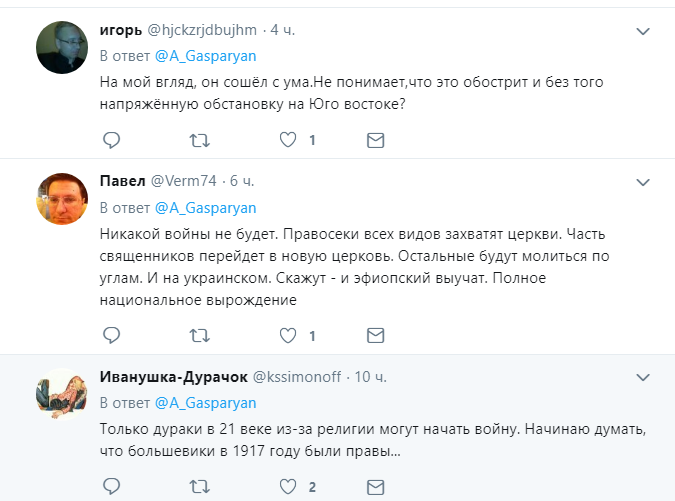The width and height of the screenshot is (675, 501).
Task: Expand the menu chevron on Павел's tweet
Action: click(644, 182)
